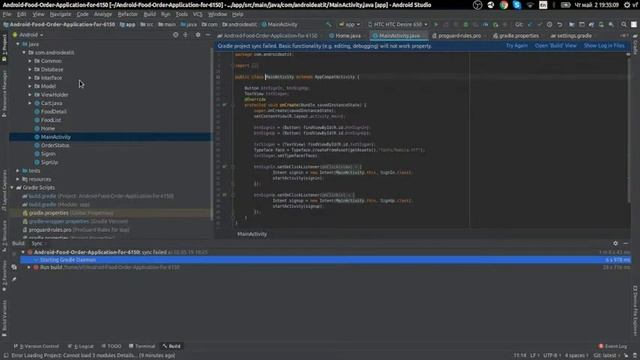640x360 pixels.
Task: Click Open 'Build' View link
Action: coord(556,46)
